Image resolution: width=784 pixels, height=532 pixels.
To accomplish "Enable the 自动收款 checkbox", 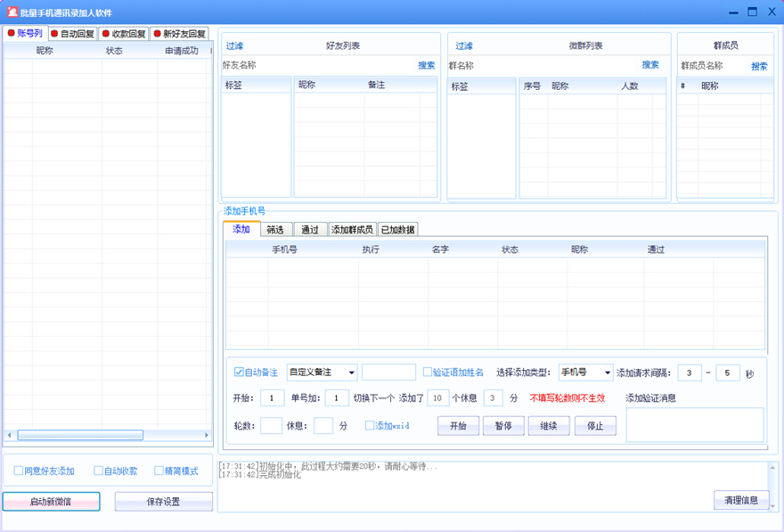I will [99, 471].
